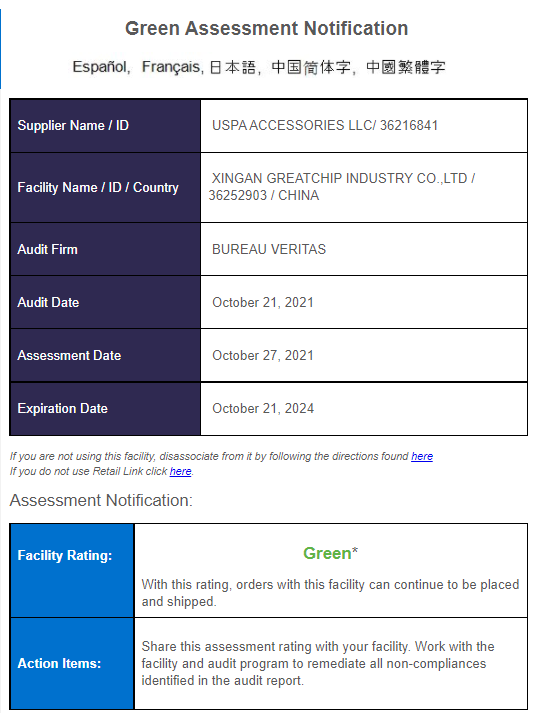Click the Supplier Name / ID header cell
Screen dimensions: 535x713
pyautogui.click(x=105, y=126)
